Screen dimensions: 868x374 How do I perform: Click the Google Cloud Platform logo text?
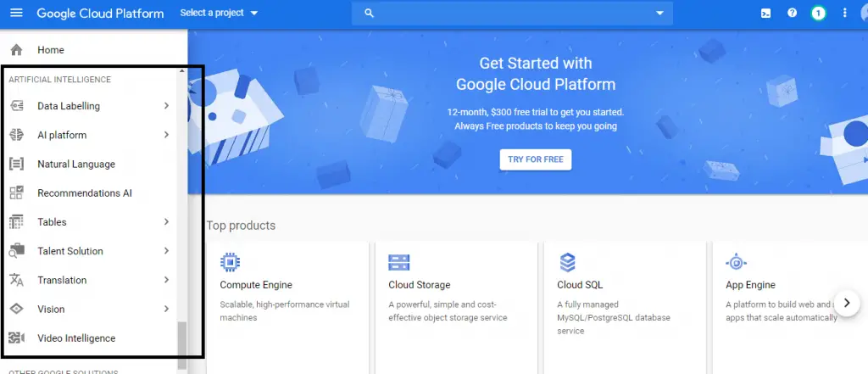pyautogui.click(x=100, y=14)
